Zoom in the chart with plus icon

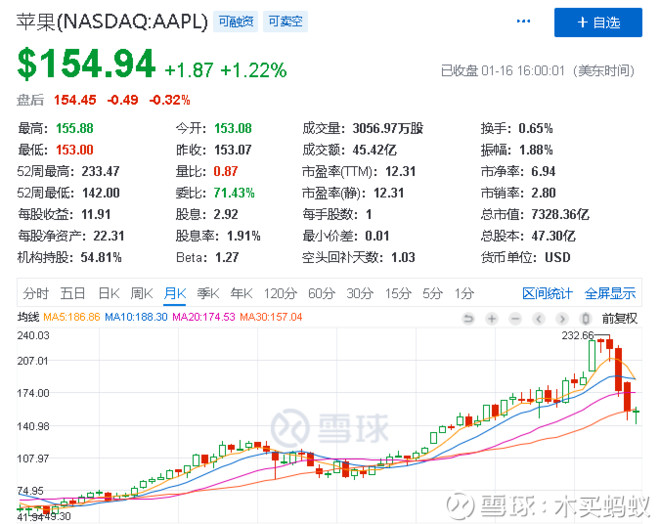coord(492,319)
